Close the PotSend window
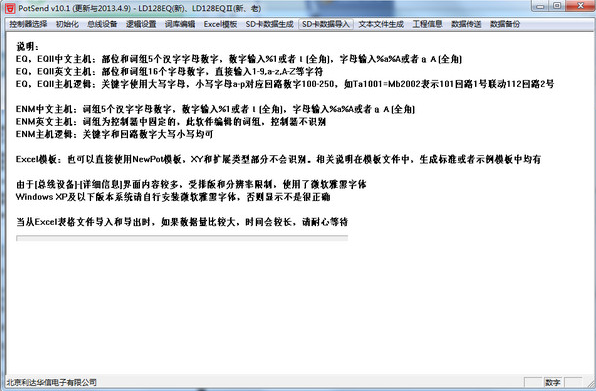Screen dimensions: 596x391 (x=580, y=6)
